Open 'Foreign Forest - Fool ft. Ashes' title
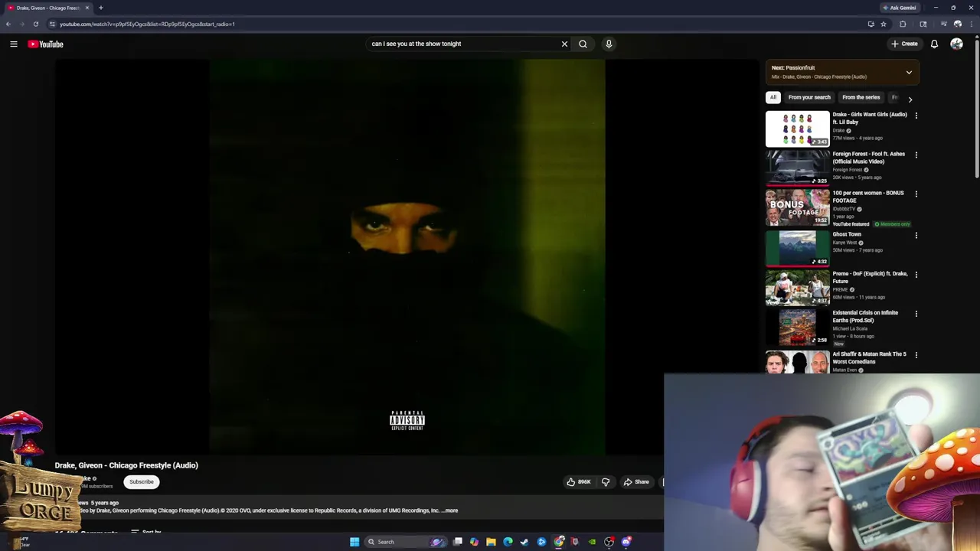 [x=868, y=158]
